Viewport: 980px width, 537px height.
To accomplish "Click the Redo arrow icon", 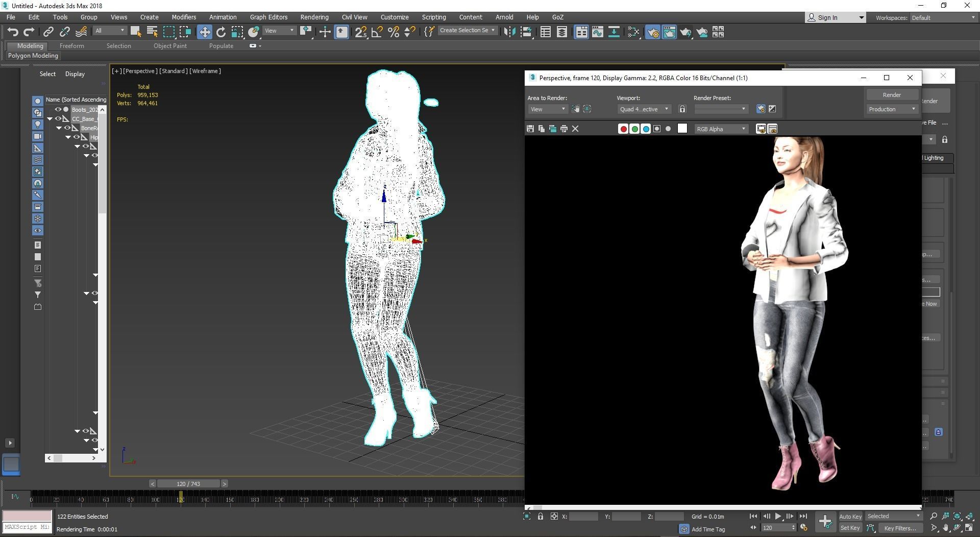I will point(29,32).
